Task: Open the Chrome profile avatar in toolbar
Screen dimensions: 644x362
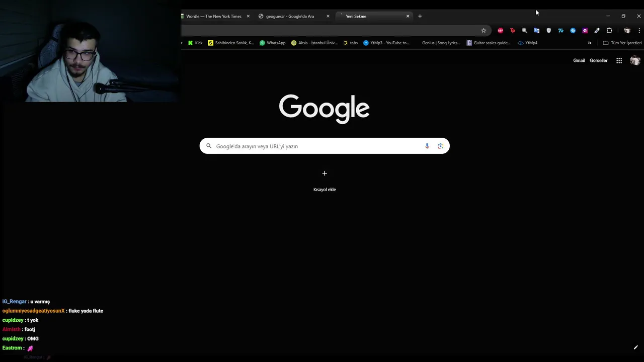Action: tap(627, 31)
